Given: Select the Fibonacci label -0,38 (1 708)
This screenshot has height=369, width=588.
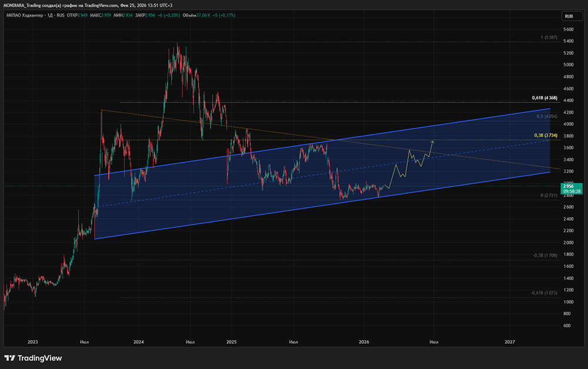Looking at the screenshot, I should 545,255.
